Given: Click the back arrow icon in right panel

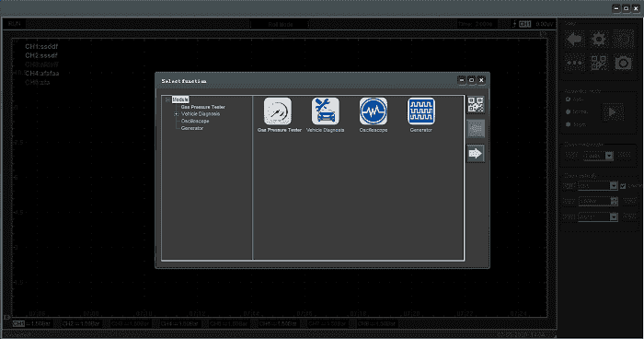Looking at the screenshot, I should pos(574,39).
